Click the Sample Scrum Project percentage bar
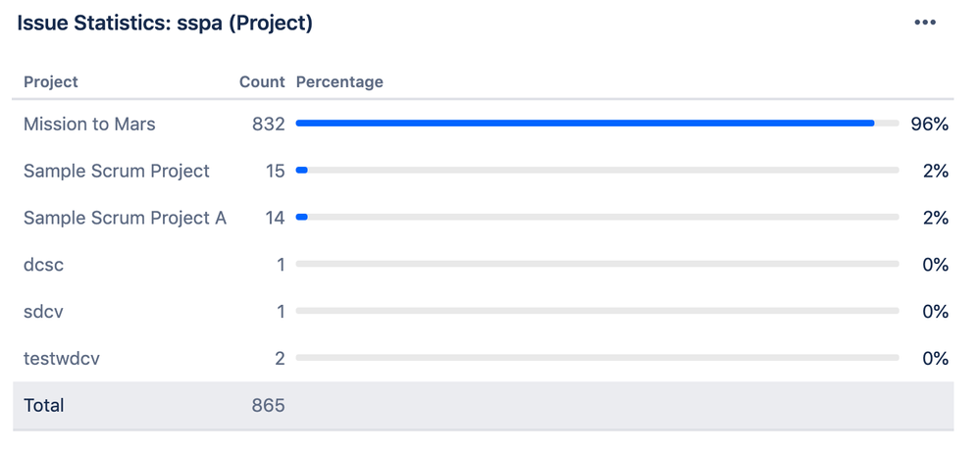Image resolution: width=980 pixels, height=452 pixels. (x=596, y=171)
